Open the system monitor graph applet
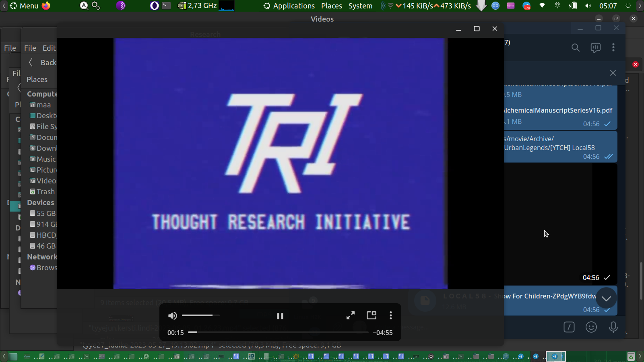Viewport: 644px width, 362px height. (226, 6)
